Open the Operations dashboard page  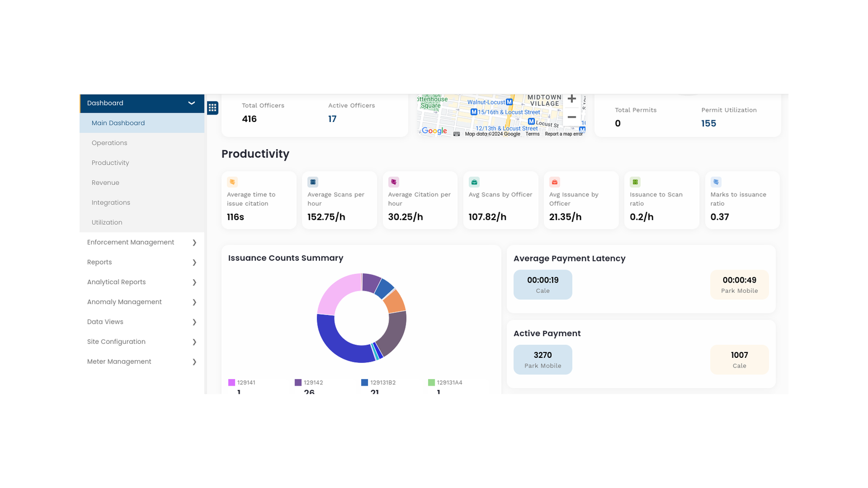[110, 143]
